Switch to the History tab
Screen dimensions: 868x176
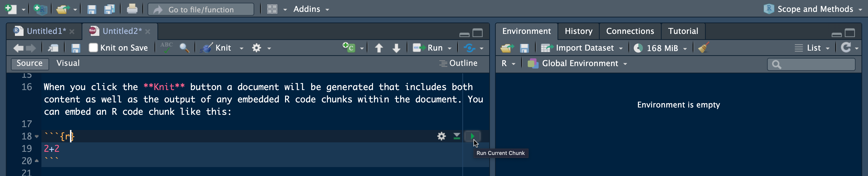[x=578, y=31]
